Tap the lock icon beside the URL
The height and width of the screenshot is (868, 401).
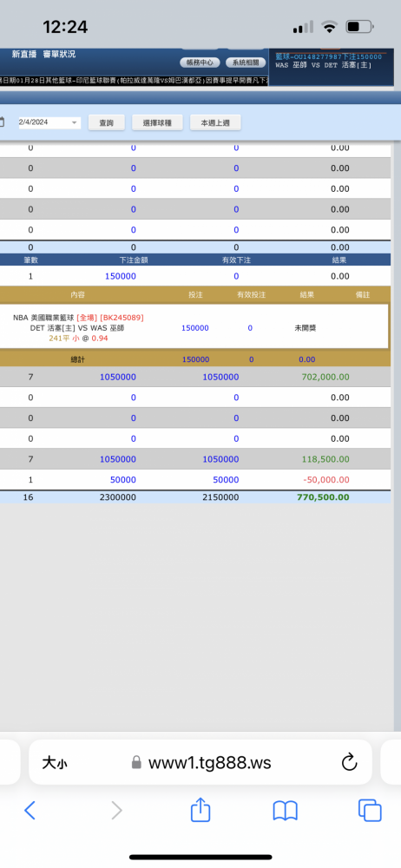pyautogui.click(x=136, y=763)
